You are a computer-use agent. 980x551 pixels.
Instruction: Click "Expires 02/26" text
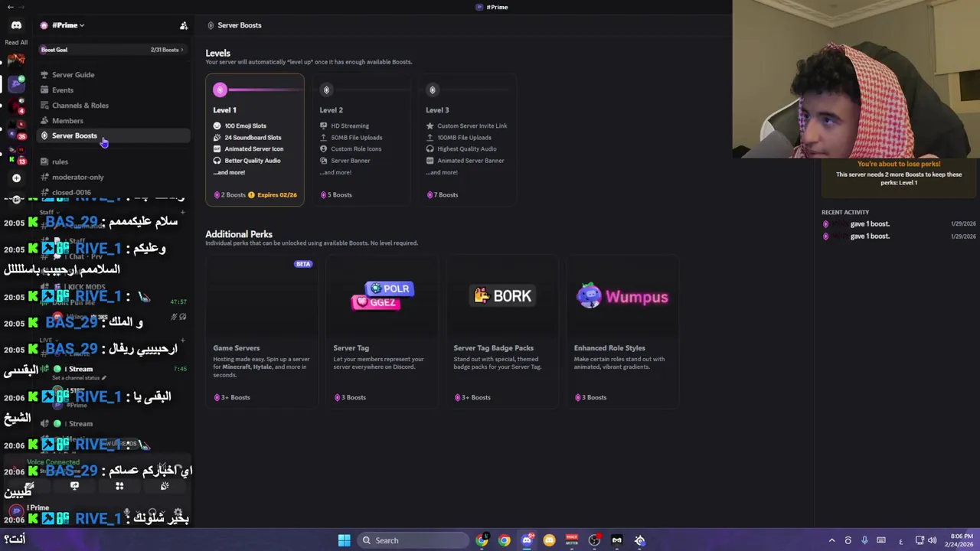pos(277,195)
